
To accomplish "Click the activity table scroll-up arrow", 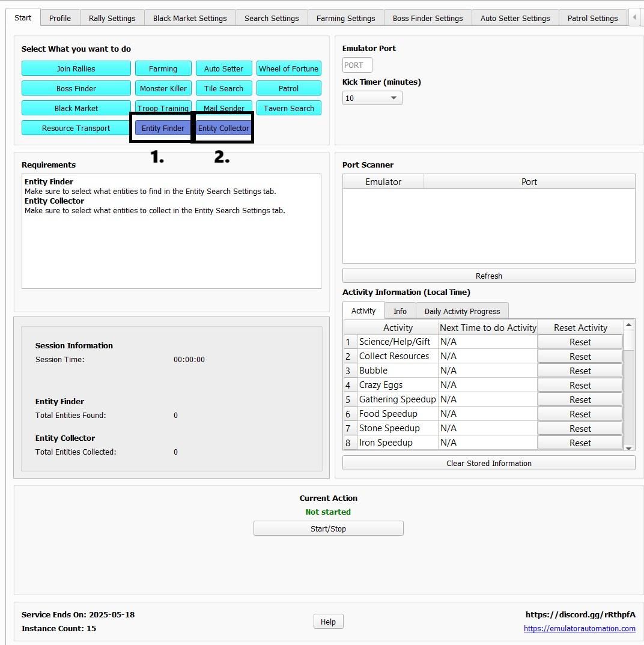I will [x=629, y=325].
